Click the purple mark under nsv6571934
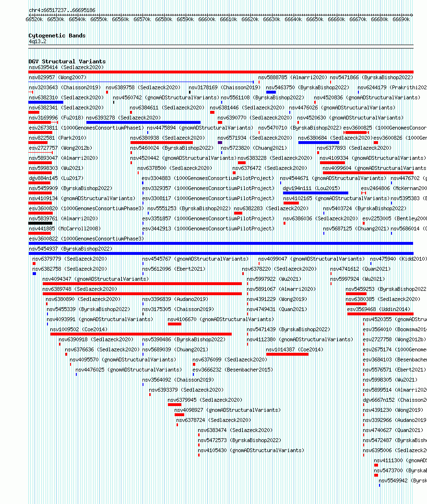Image resolution: width=427 pixels, height=504 pixels. click(220, 143)
